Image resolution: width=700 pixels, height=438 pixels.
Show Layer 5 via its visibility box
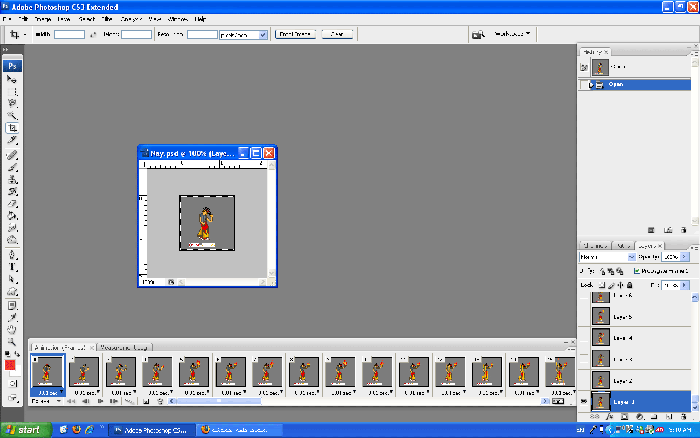pyautogui.click(x=584, y=317)
